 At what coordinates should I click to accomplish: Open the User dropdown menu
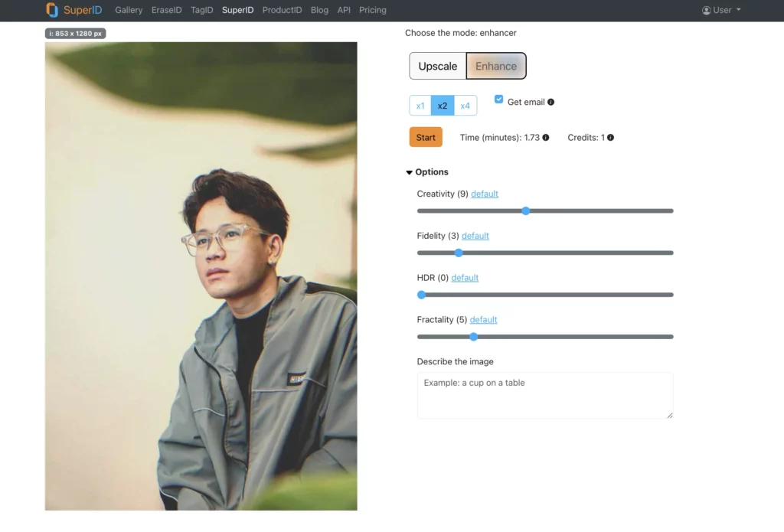722,11
